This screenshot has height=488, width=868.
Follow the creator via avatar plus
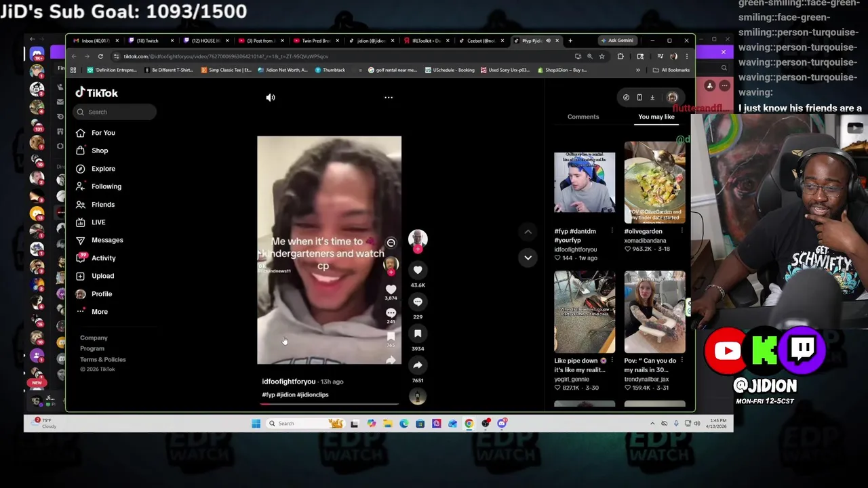tap(418, 249)
